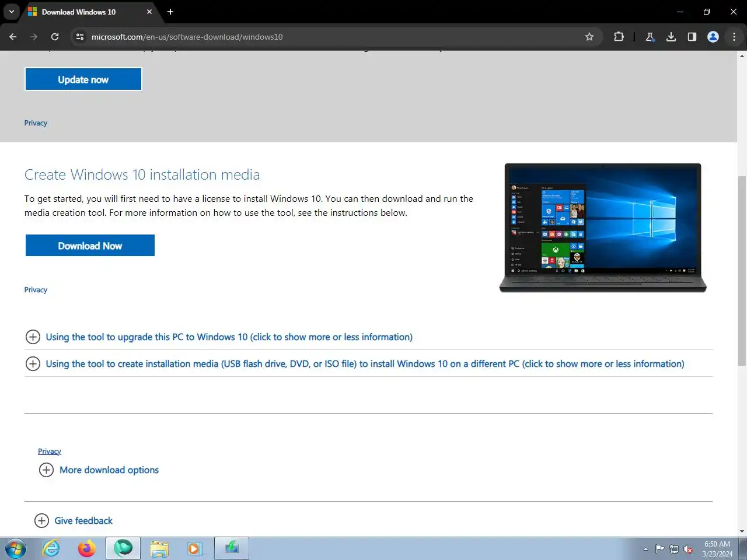Image resolution: width=747 pixels, height=560 pixels.
Task: Click the Windows 10 laptop image
Action: tap(603, 228)
